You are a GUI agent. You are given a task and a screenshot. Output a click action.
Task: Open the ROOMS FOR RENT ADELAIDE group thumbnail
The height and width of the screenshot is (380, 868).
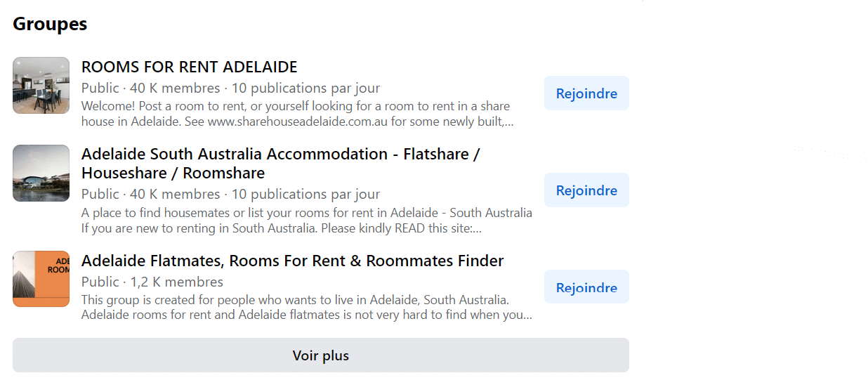pyautogui.click(x=41, y=85)
